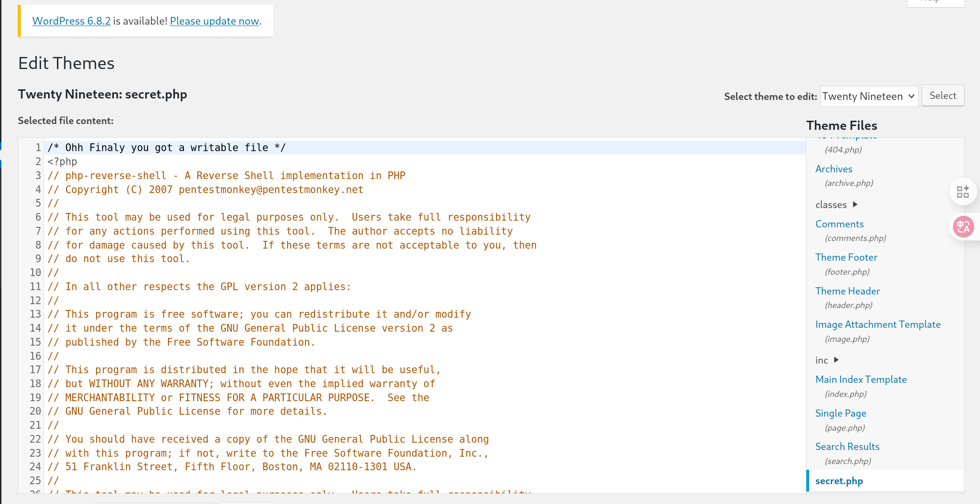The image size is (980, 504).
Task: Open the Theme Header file
Action: (x=847, y=291)
